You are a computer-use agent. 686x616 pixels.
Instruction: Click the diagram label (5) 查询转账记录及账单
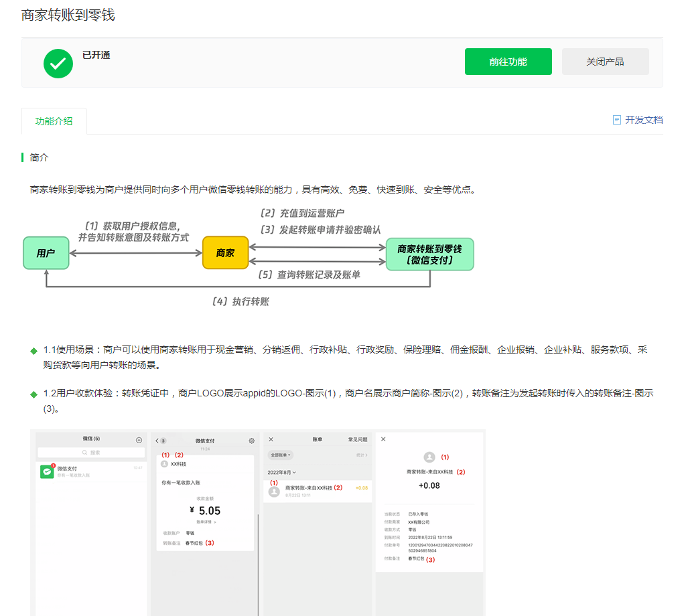pyautogui.click(x=310, y=275)
